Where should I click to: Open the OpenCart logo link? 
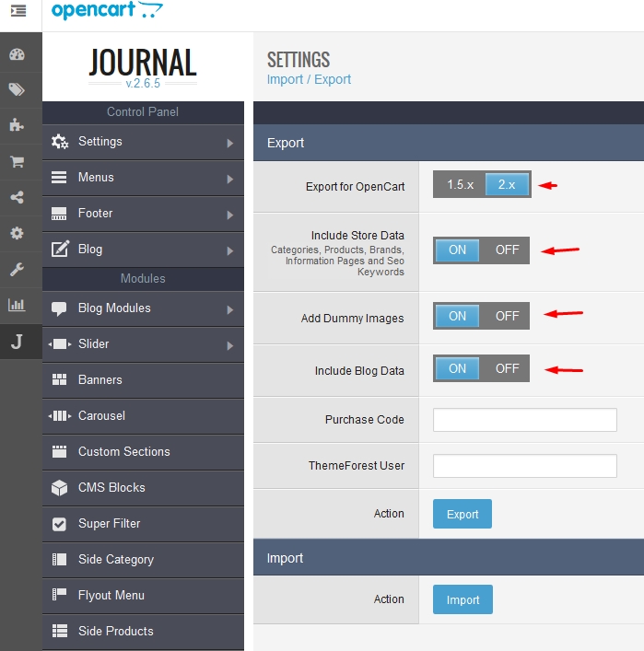(107, 10)
